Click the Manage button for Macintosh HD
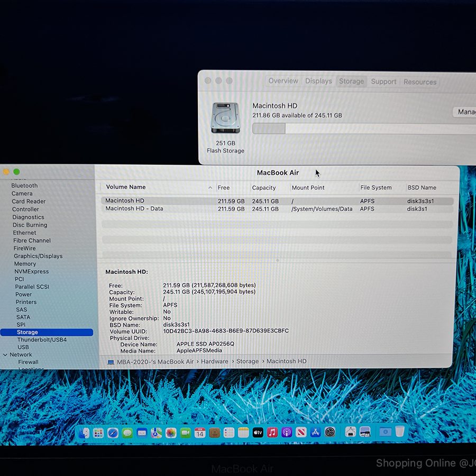This screenshot has width=476, height=476. (465, 112)
